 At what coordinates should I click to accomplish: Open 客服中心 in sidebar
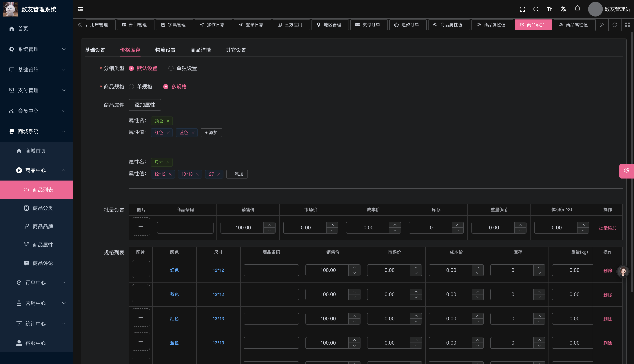37,343
